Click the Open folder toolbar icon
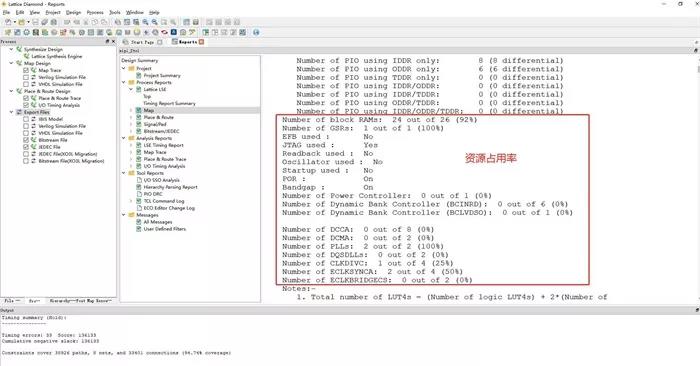 pos(21,22)
